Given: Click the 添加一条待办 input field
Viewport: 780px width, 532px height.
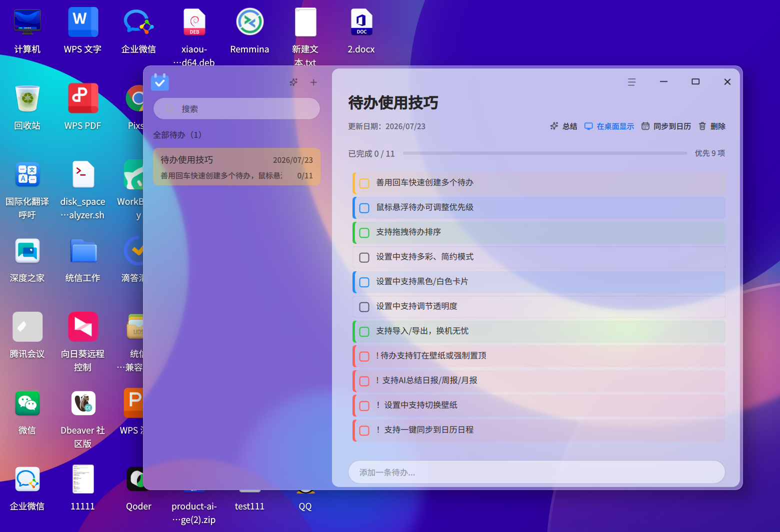Looking at the screenshot, I should click(536, 472).
